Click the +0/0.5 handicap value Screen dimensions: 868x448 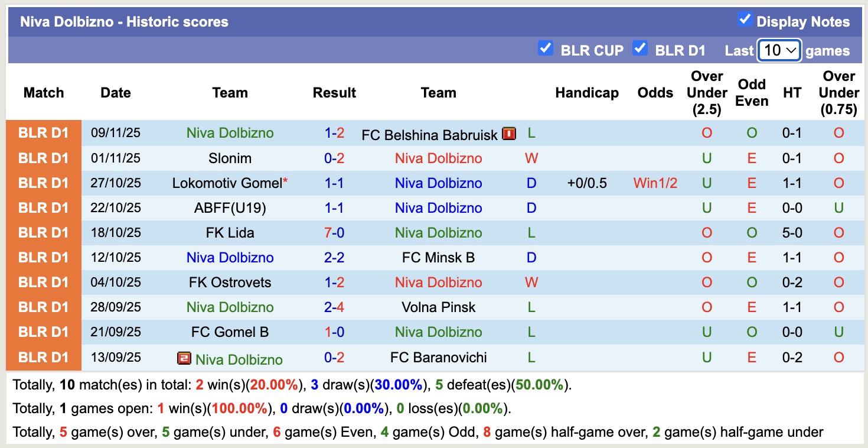[587, 183]
